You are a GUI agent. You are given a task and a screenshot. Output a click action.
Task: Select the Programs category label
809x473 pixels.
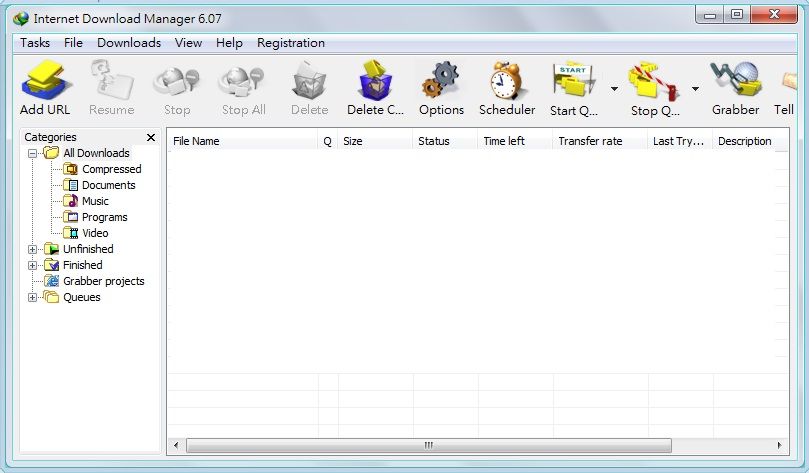click(x=104, y=217)
